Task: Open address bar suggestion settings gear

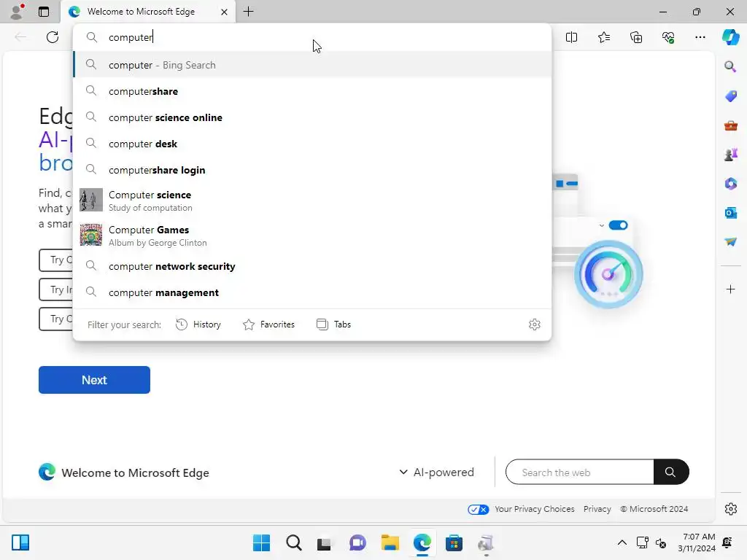Action: [535, 324]
